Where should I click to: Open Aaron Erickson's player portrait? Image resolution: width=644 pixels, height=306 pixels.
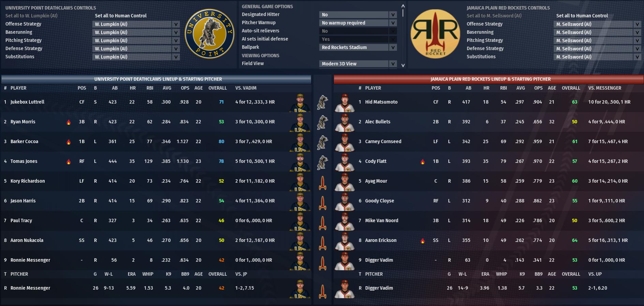pos(345,241)
